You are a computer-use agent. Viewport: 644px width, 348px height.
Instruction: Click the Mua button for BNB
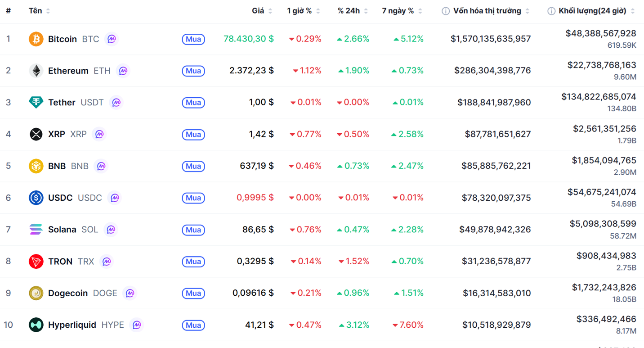click(x=193, y=166)
